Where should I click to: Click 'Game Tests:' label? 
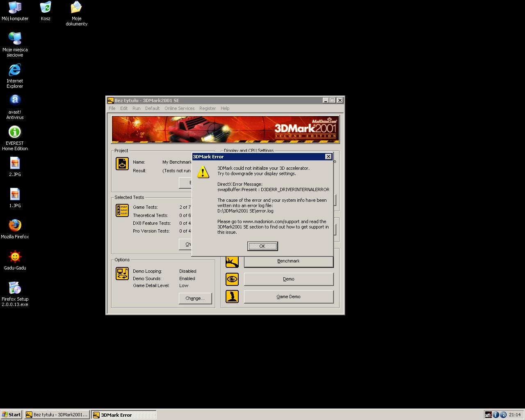(145, 207)
